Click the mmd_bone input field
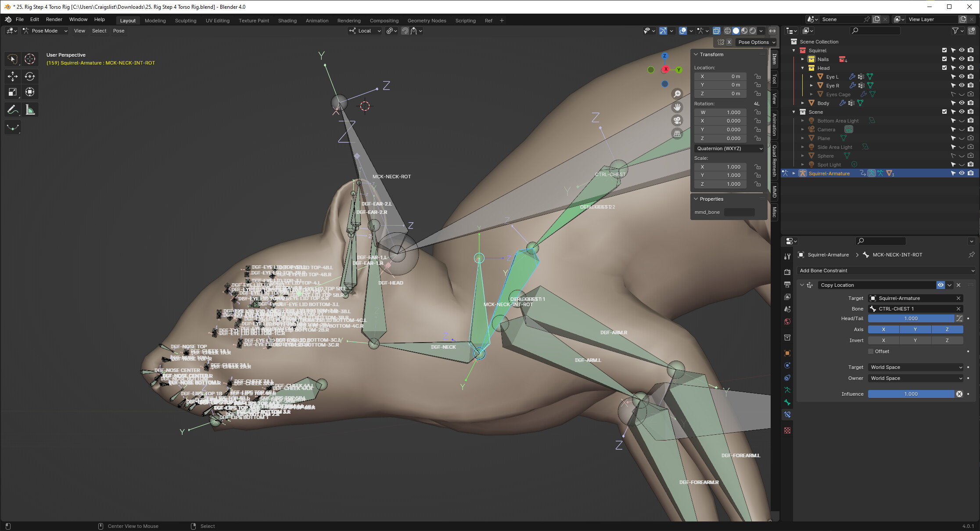This screenshot has height=531, width=980. pyautogui.click(x=739, y=212)
